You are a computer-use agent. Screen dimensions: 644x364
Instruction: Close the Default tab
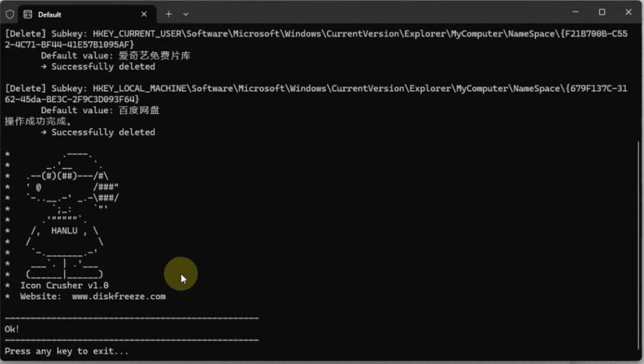pyautogui.click(x=144, y=14)
